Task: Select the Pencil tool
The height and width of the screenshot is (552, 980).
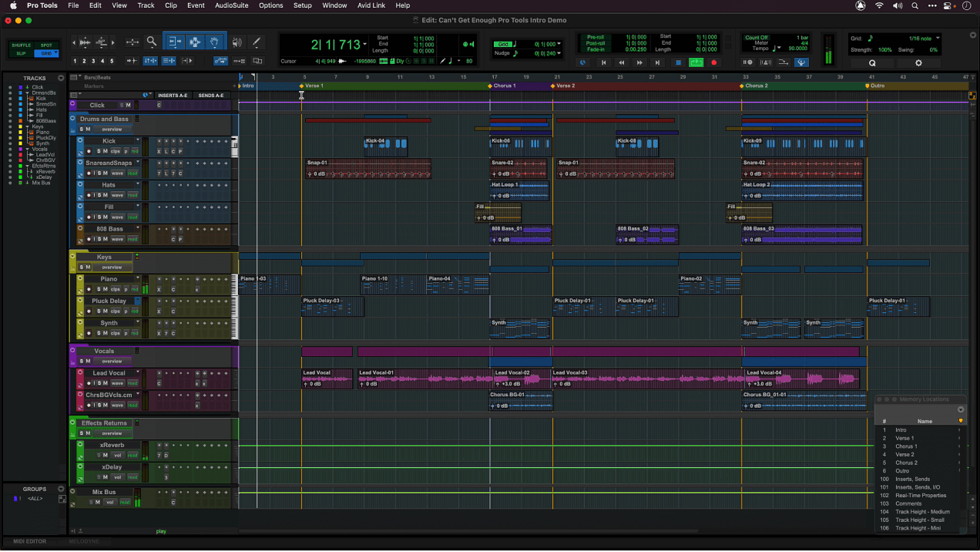Action: (257, 42)
